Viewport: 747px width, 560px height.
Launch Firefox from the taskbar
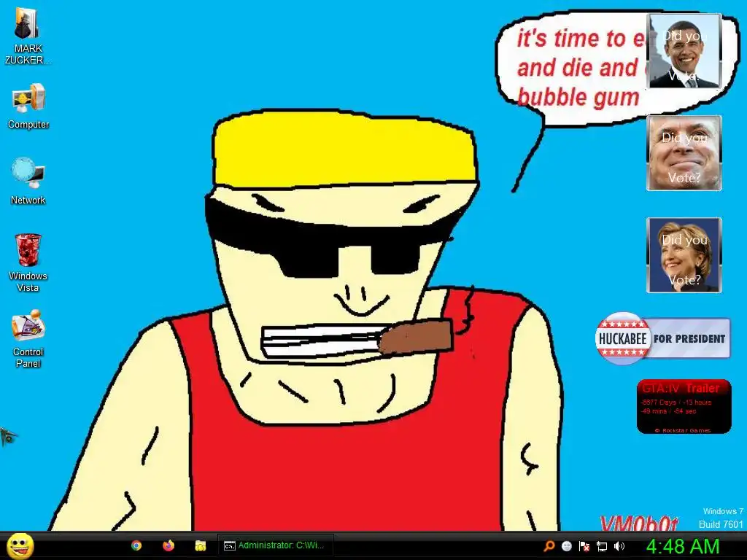click(169, 545)
